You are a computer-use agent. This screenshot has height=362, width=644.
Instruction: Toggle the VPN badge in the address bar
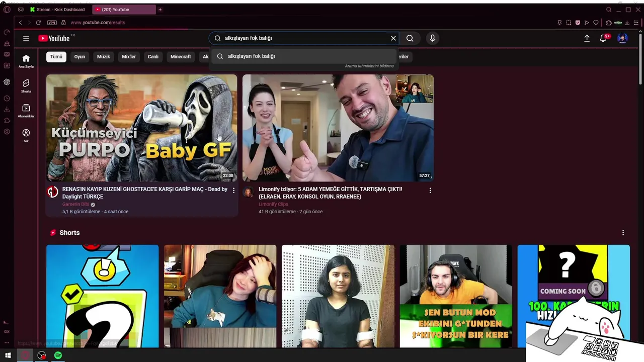52,23
